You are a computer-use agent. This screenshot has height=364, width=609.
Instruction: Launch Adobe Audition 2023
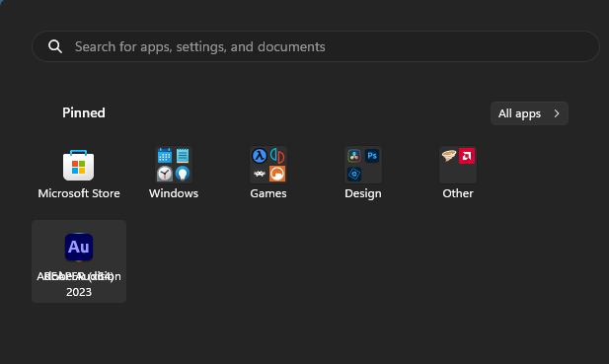(x=79, y=261)
